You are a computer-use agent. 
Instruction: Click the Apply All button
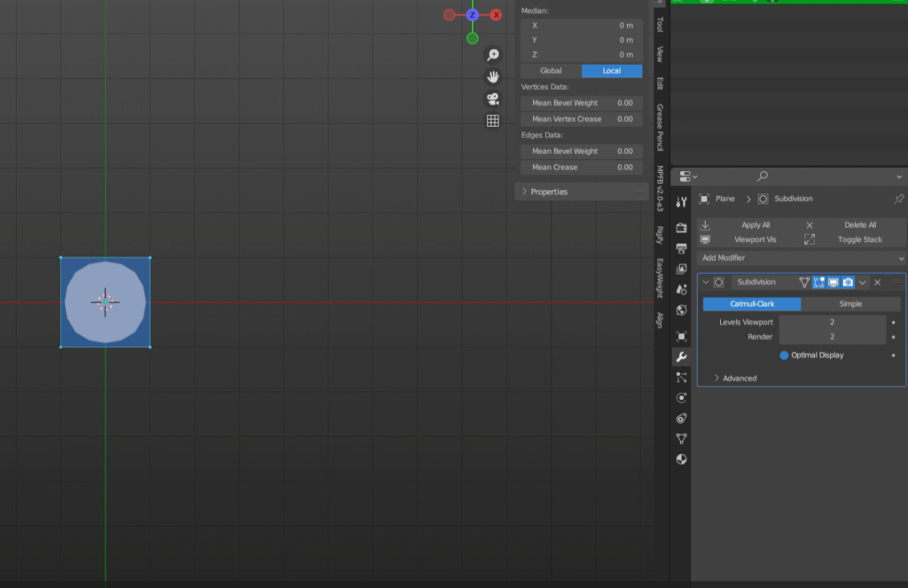tap(755, 225)
